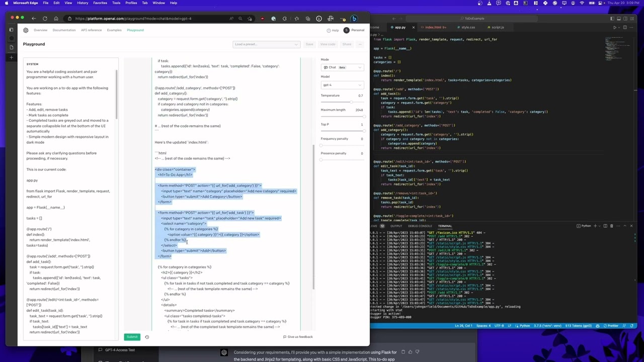The height and width of the screenshot is (362, 644).
Task: Adjust the Temperature slider
Action: click(x=342, y=102)
